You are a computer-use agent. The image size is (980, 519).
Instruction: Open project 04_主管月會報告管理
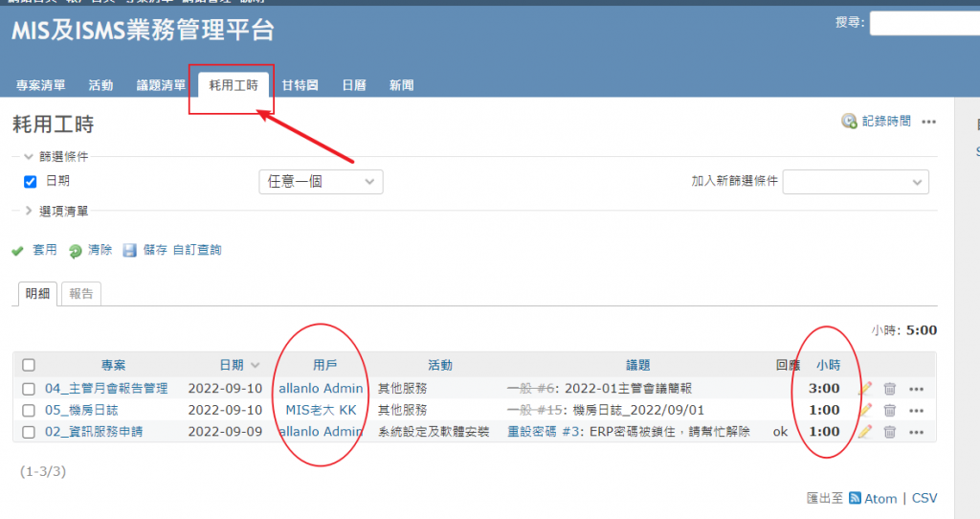106,389
